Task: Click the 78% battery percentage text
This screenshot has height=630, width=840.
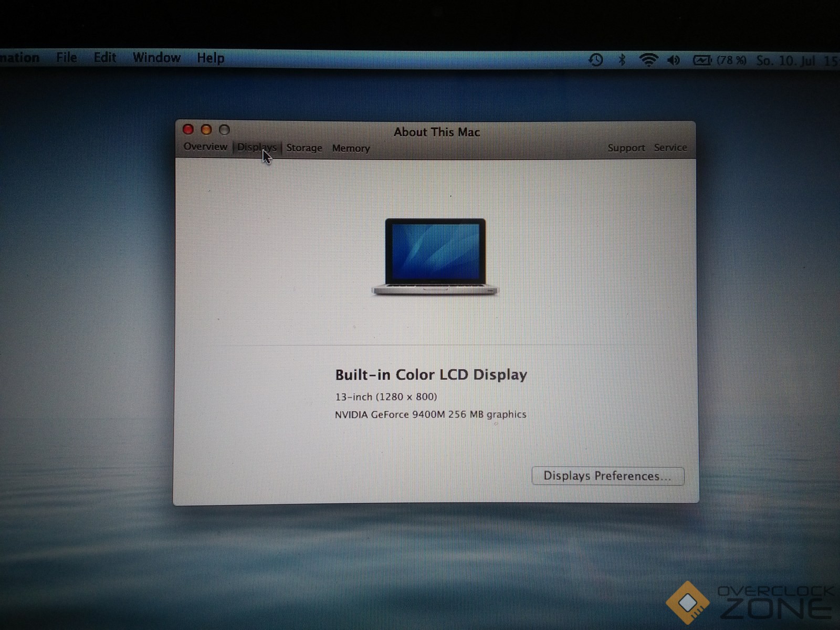Action: pos(731,60)
